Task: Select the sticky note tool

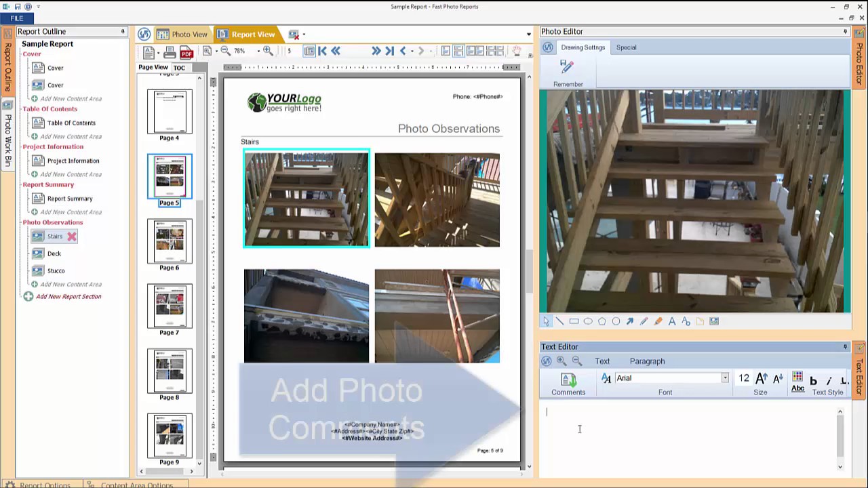Action: pyautogui.click(x=700, y=321)
